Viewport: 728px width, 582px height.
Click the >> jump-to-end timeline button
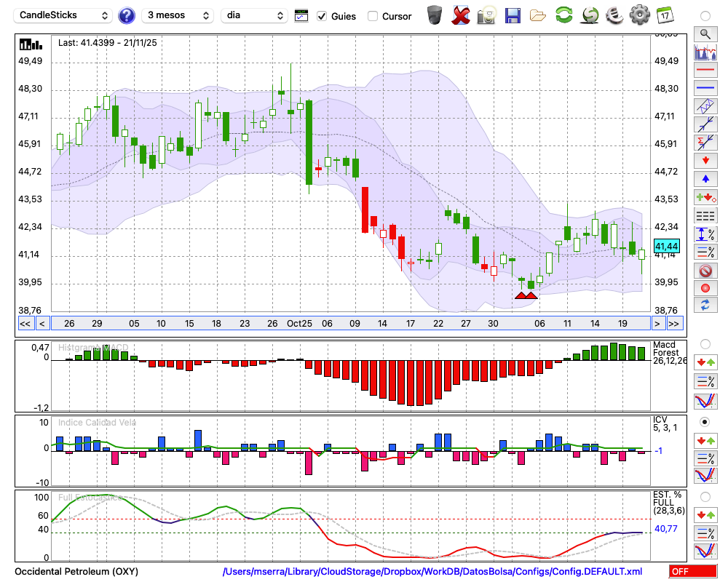(675, 324)
